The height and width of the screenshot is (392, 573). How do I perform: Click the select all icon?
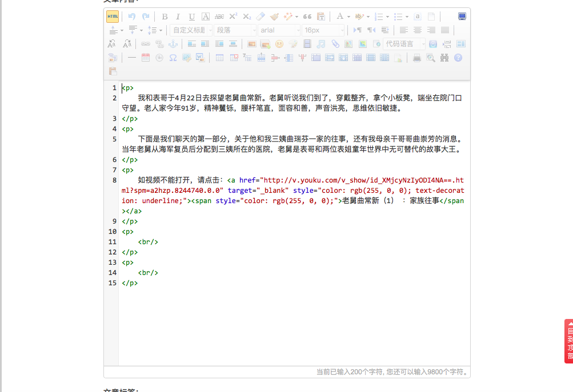[x=418, y=17]
